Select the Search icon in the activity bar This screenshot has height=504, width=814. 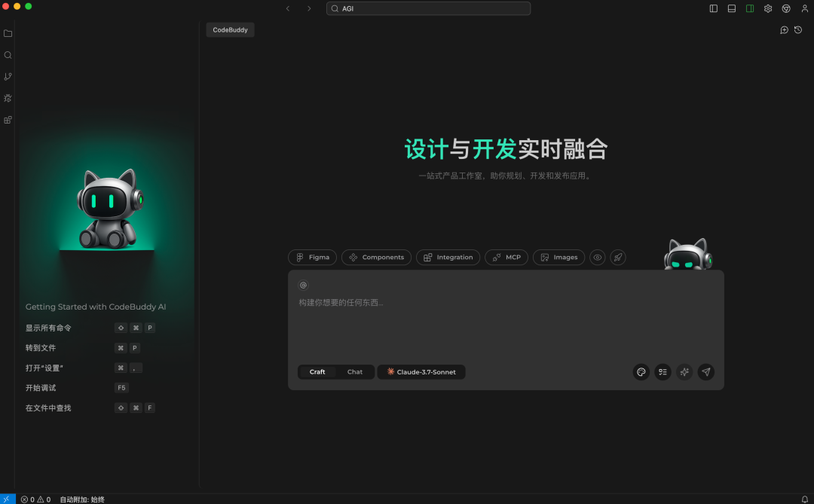click(8, 54)
